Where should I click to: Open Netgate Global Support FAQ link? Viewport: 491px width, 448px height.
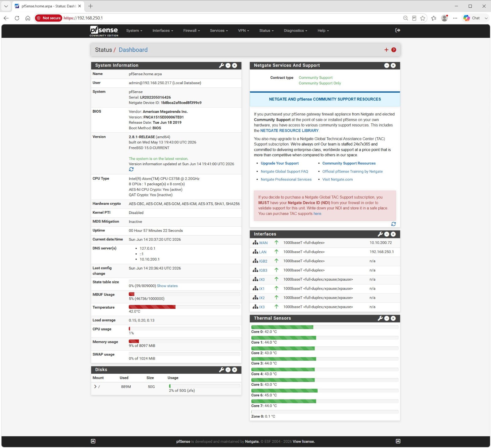coord(284,172)
